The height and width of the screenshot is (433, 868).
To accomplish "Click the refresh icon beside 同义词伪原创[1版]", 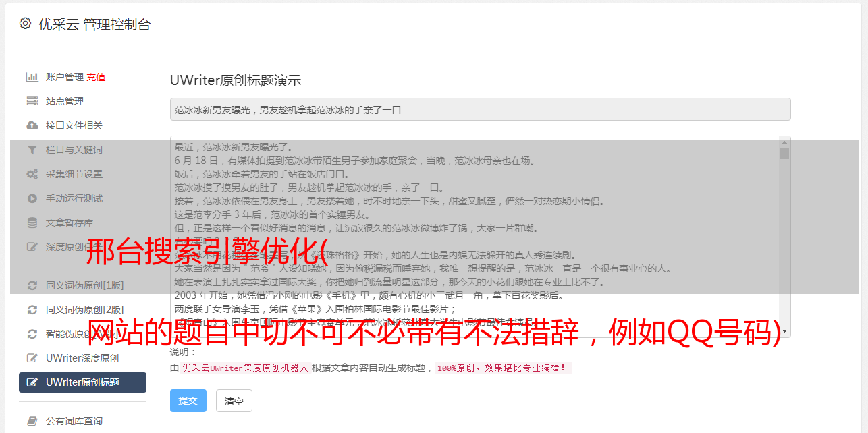I will point(32,285).
